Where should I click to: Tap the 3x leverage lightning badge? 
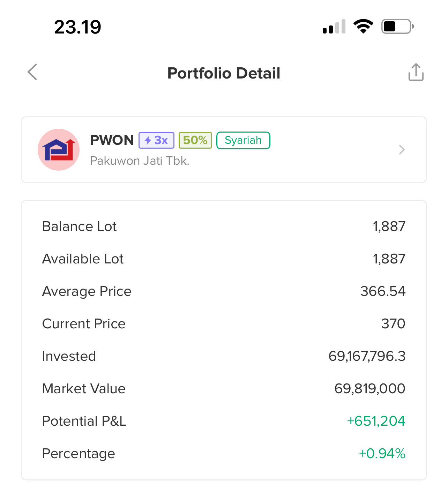coord(156,140)
